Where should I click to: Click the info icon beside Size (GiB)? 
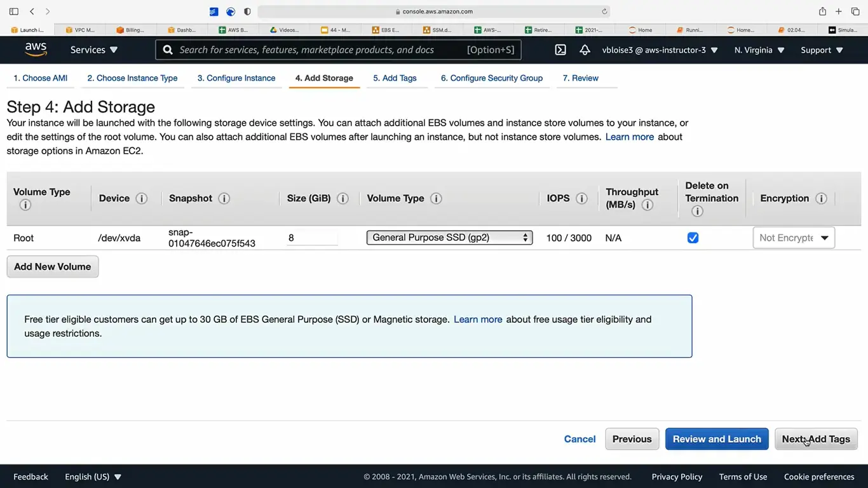point(342,198)
